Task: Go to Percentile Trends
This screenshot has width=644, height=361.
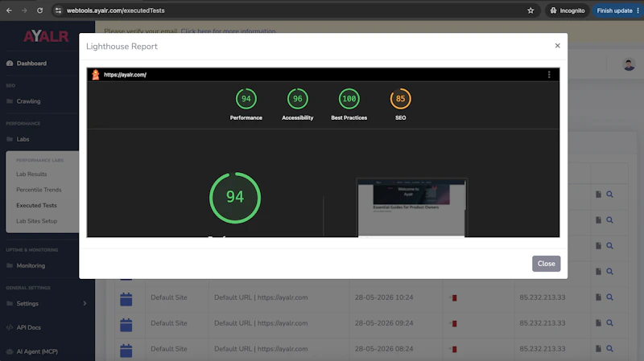Action: pyautogui.click(x=39, y=190)
